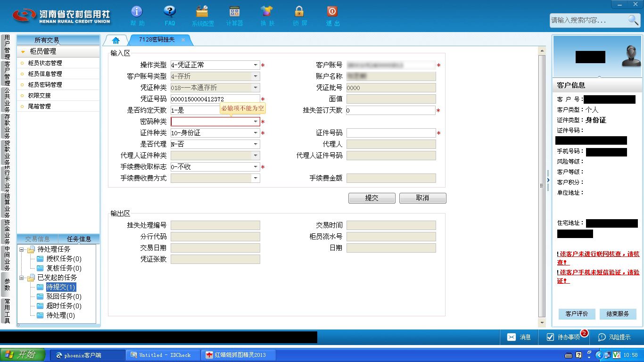Open the 用户管理 side tab
The image size is (644, 362).
[x=7, y=47]
